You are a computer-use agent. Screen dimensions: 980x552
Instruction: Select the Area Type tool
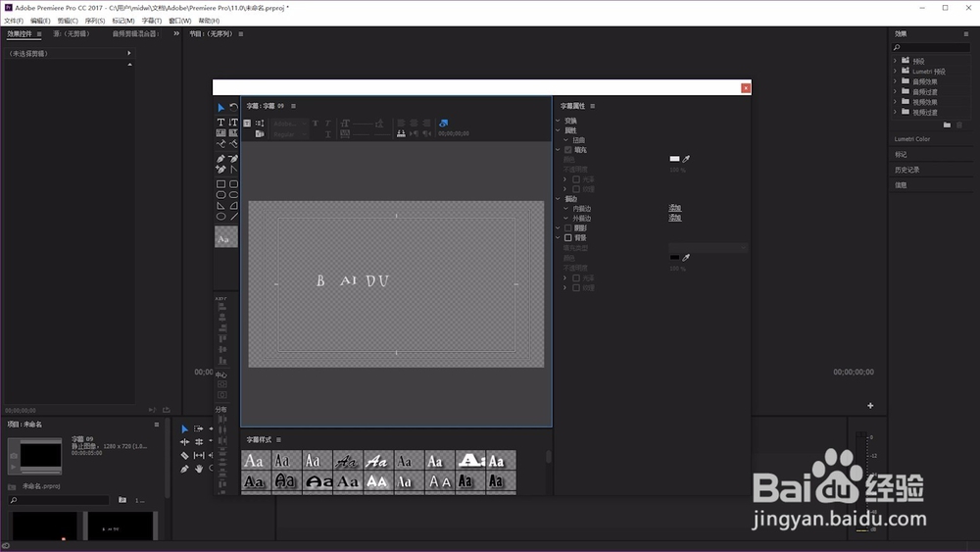pyautogui.click(x=220, y=132)
